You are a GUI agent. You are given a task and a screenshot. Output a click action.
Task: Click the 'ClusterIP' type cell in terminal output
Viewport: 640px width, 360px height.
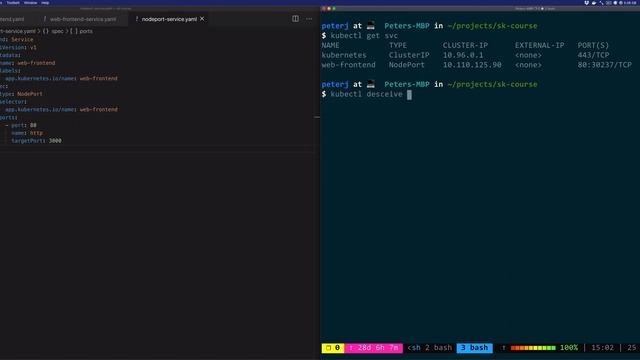(x=409, y=55)
